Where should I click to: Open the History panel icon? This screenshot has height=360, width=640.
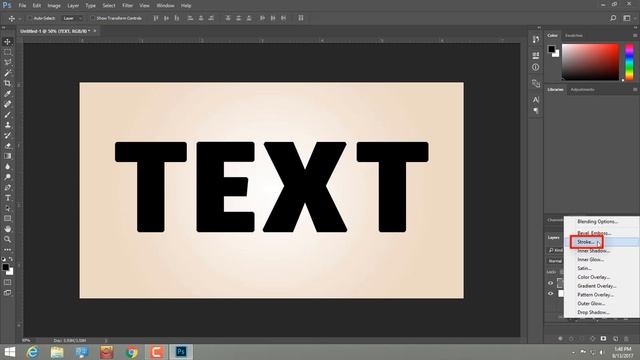coord(536,40)
